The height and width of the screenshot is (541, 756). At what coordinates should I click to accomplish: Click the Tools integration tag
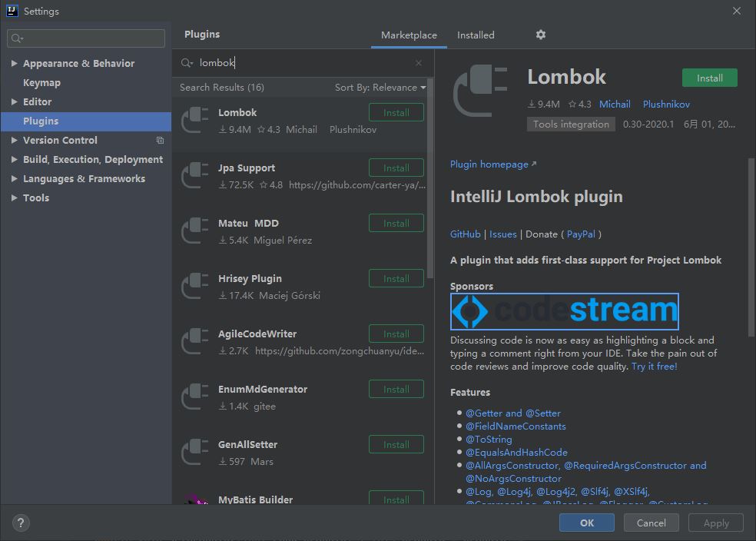tap(571, 124)
